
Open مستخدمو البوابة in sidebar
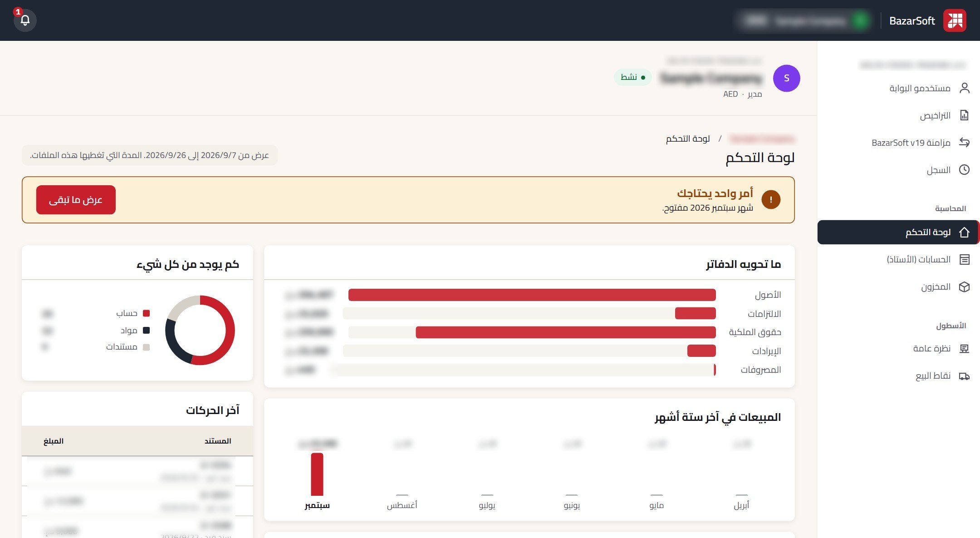(x=898, y=88)
